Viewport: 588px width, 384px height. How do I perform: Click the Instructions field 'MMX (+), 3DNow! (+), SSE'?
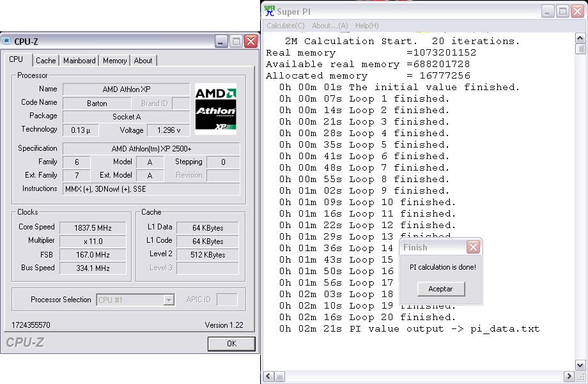click(151, 189)
